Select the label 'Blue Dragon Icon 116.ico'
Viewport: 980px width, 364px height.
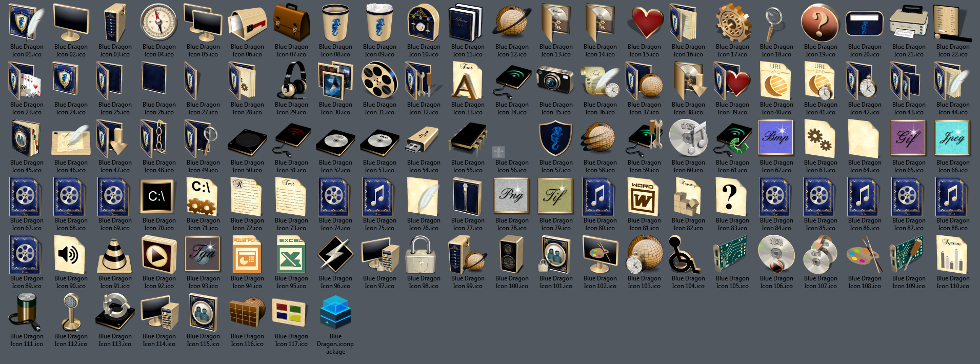247,340
